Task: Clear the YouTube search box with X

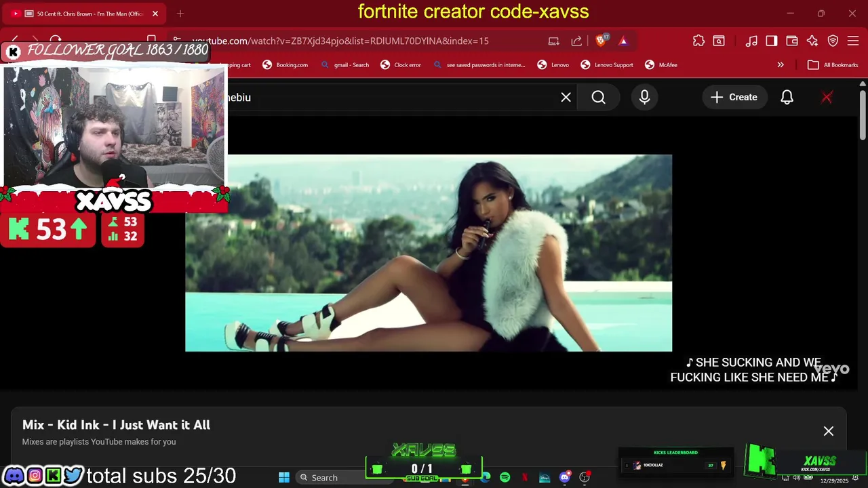Action: (566, 98)
